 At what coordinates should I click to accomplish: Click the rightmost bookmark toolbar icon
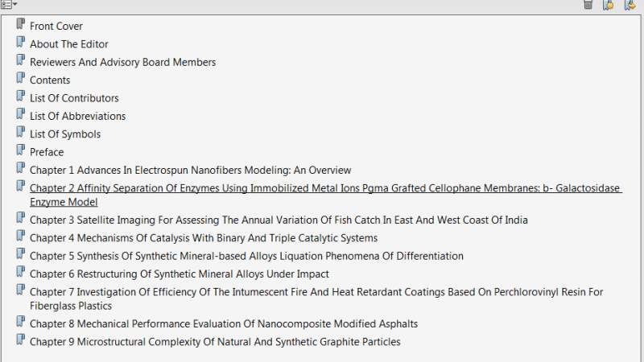point(630,5)
